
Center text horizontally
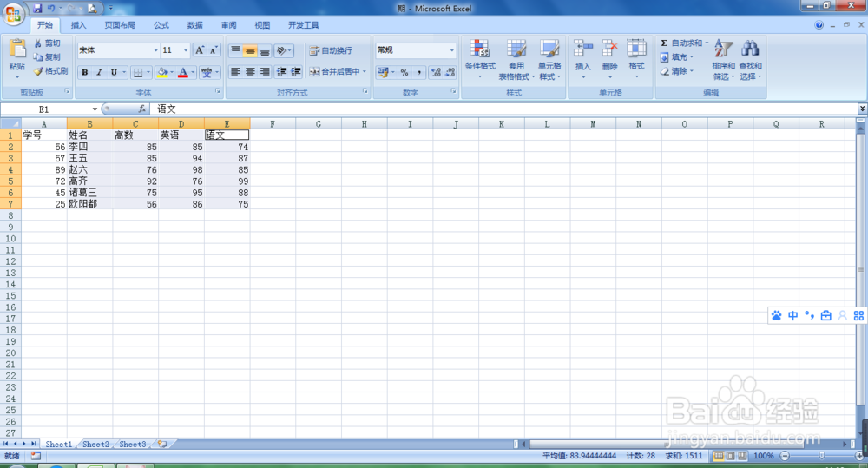250,72
